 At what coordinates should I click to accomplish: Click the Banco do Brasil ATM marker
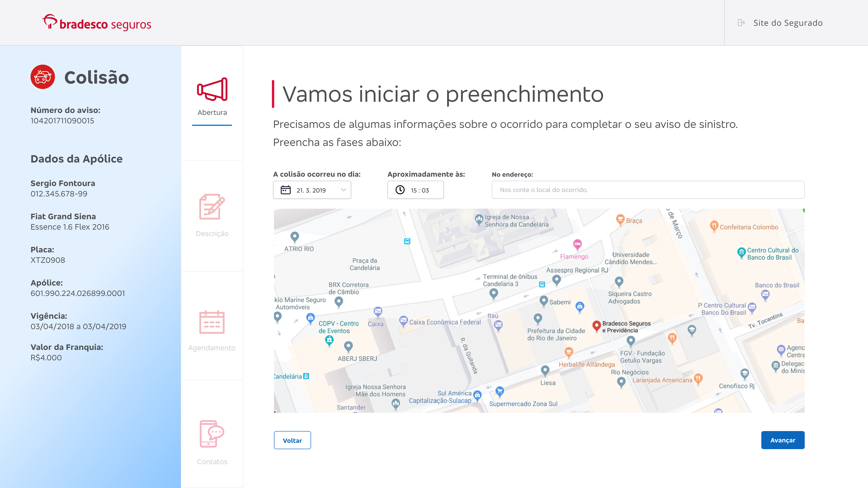[765, 295]
